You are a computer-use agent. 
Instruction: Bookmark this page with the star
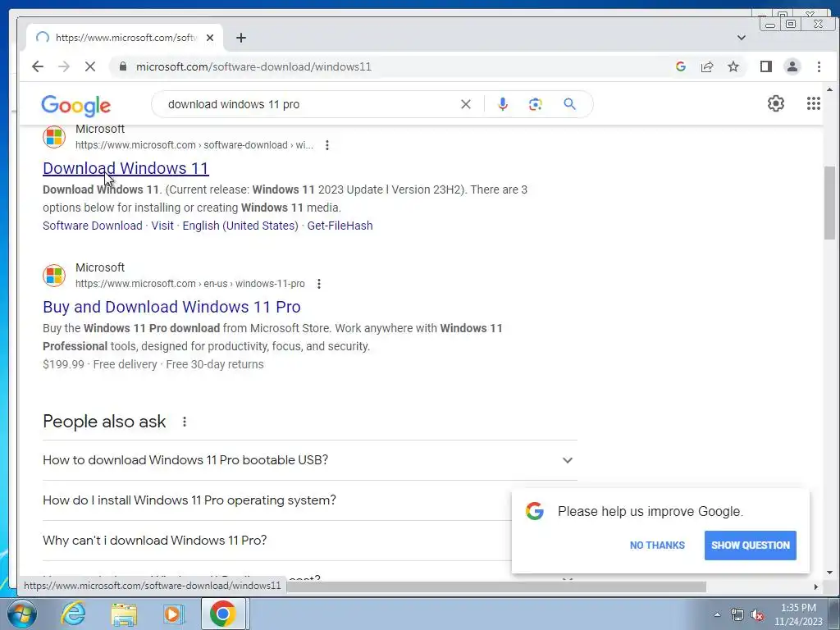tap(733, 66)
